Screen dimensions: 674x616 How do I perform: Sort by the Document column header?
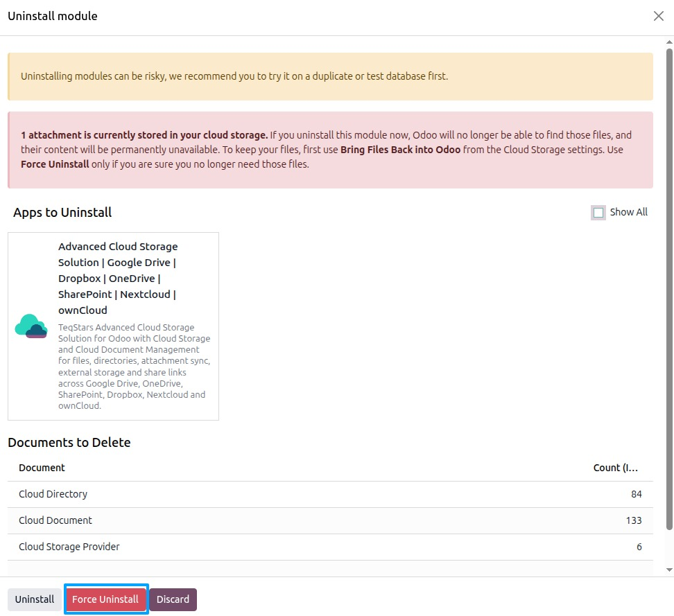(42, 468)
